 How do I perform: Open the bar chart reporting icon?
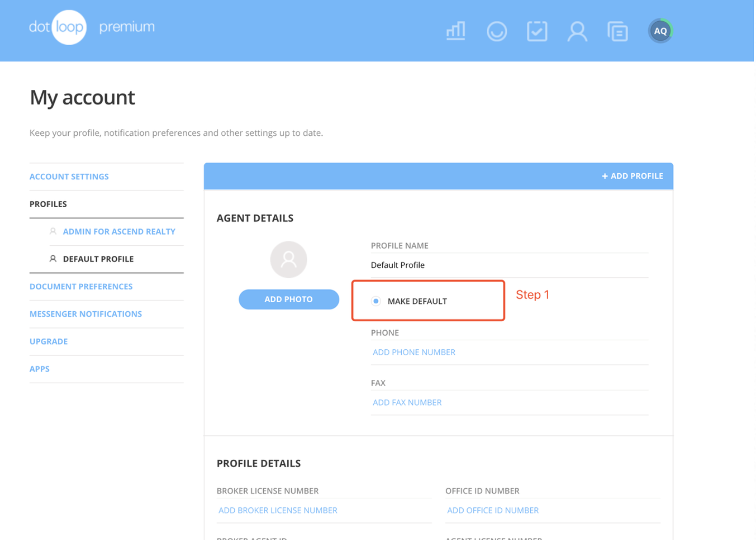coord(456,31)
